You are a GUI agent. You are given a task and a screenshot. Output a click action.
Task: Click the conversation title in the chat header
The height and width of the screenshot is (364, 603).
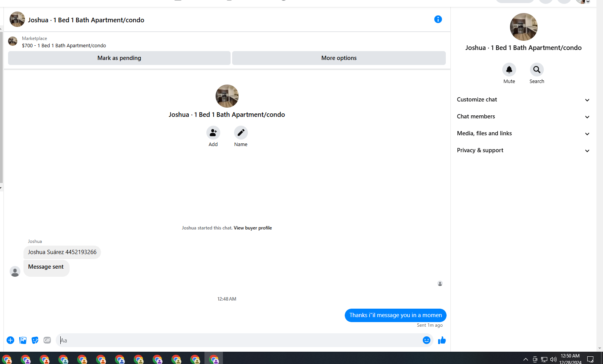coord(86,20)
